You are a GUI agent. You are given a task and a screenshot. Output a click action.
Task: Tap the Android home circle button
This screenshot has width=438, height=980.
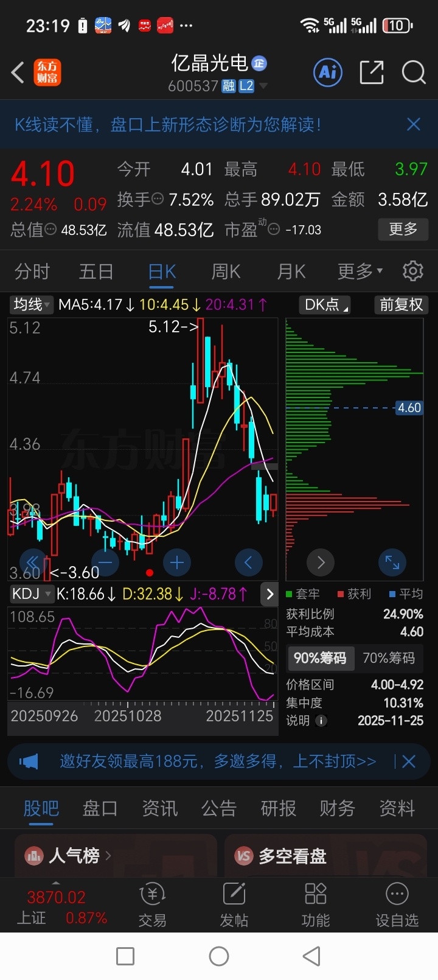tap(219, 956)
